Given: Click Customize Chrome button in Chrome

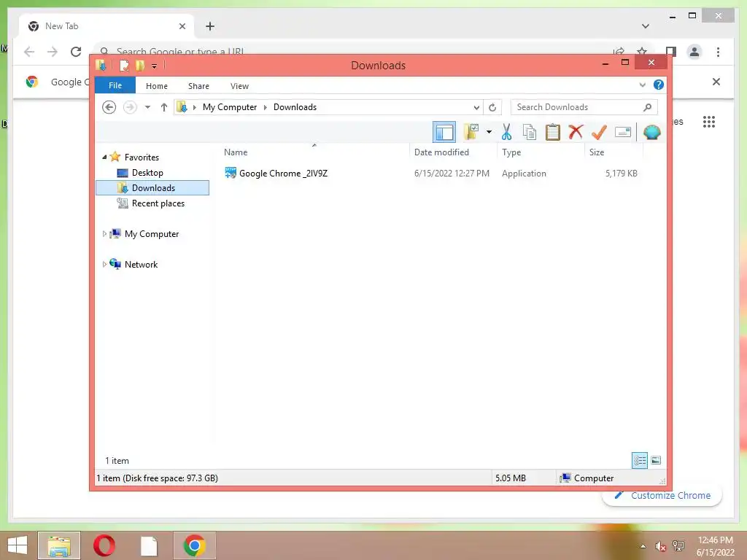Looking at the screenshot, I should [662, 495].
